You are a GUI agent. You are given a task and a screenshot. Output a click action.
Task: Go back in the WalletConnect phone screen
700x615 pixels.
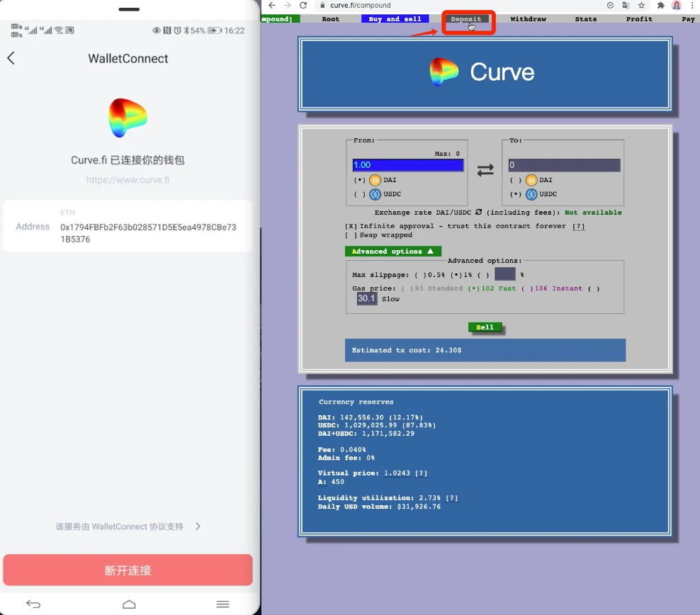pyautogui.click(x=11, y=58)
